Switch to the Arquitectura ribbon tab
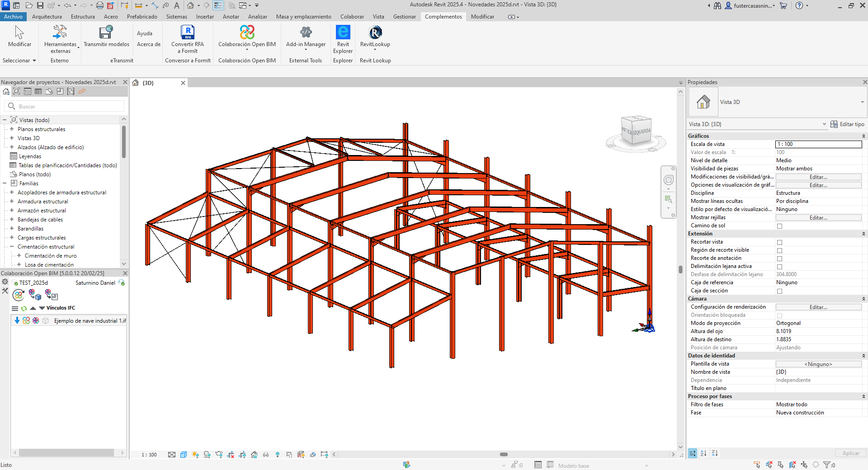The image size is (868, 470). click(x=47, y=17)
